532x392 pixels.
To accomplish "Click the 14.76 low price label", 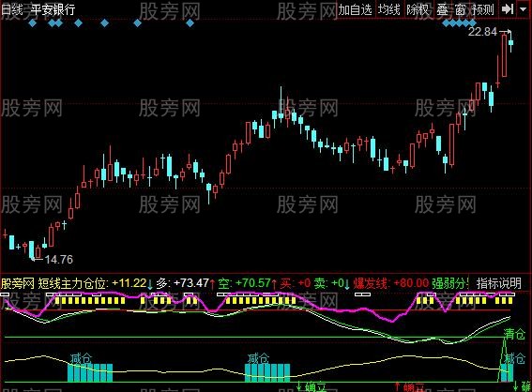I will [59, 260].
